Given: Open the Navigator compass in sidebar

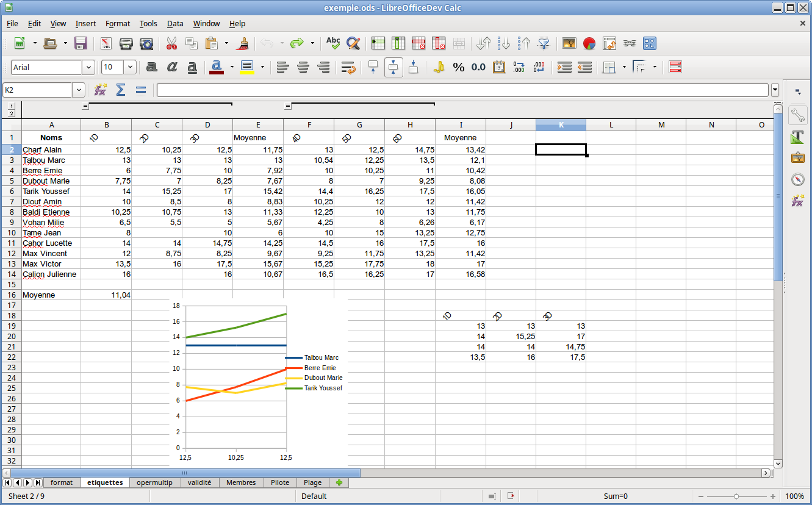Looking at the screenshot, I should 797,179.
